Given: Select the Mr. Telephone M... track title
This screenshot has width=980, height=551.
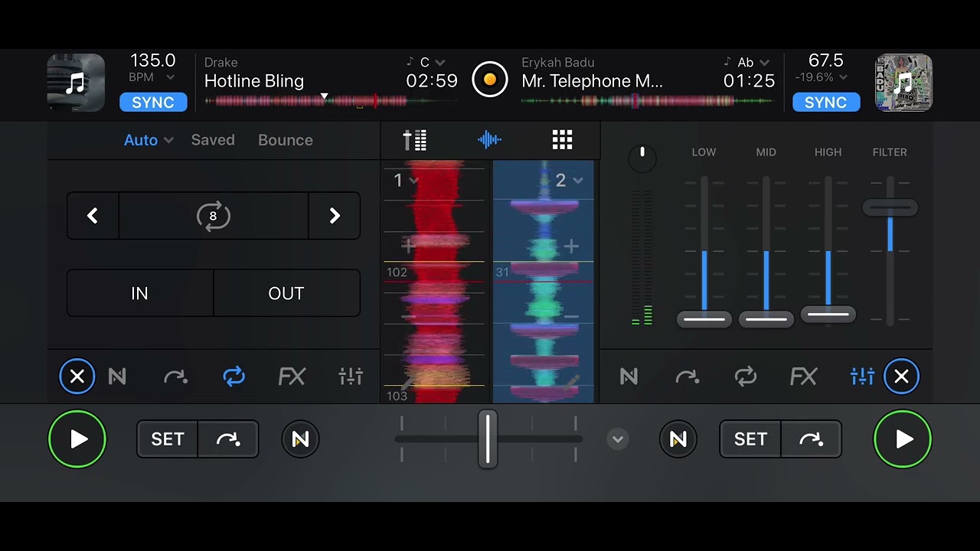Looking at the screenshot, I should pyautogui.click(x=593, y=81).
